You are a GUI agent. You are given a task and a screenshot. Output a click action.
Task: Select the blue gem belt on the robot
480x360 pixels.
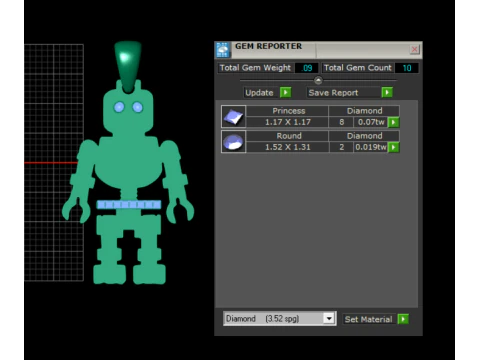click(129, 205)
